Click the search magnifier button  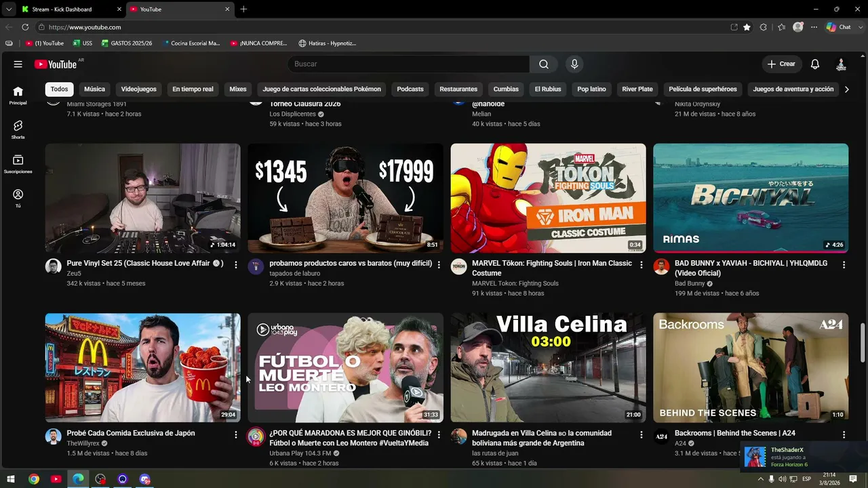click(544, 64)
